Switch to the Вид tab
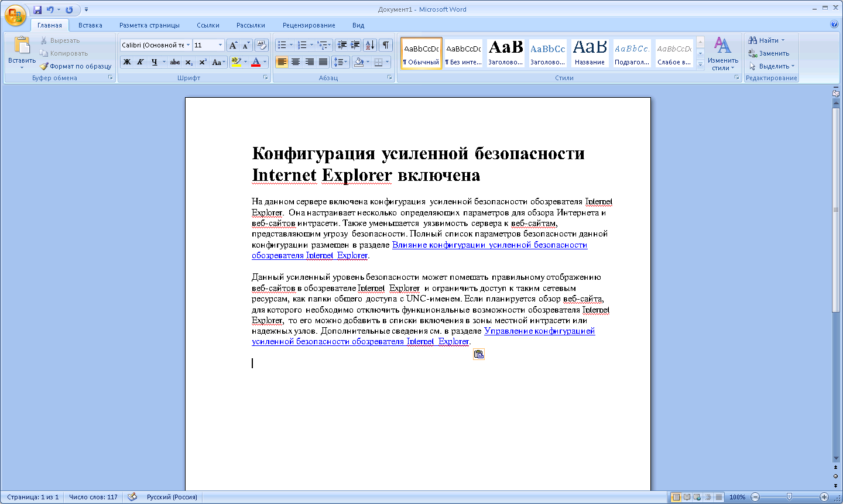 coord(358,25)
